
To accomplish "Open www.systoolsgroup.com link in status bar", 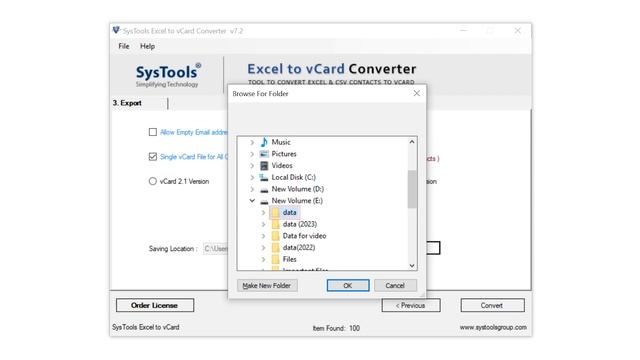I will coord(493,327).
